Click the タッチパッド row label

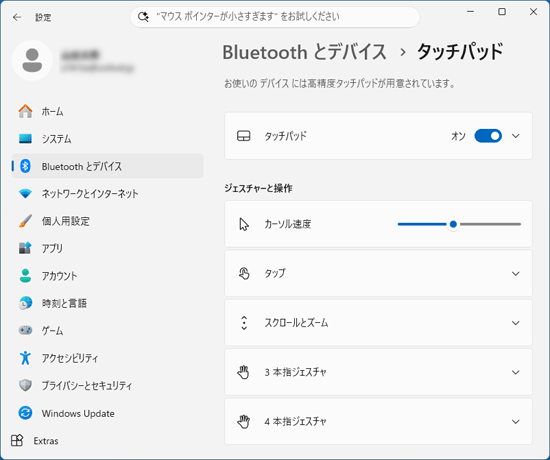[x=286, y=136]
